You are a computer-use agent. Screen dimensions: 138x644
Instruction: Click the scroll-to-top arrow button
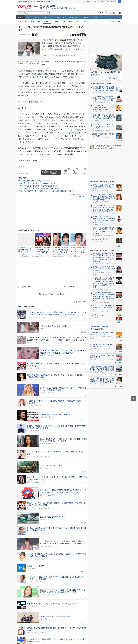click(x=133, y=398)
